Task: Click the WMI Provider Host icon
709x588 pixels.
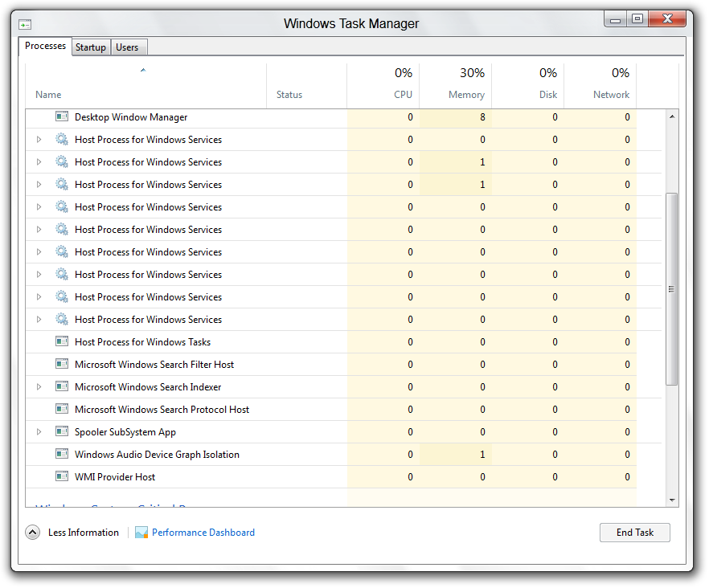Action: coord(62,477)
